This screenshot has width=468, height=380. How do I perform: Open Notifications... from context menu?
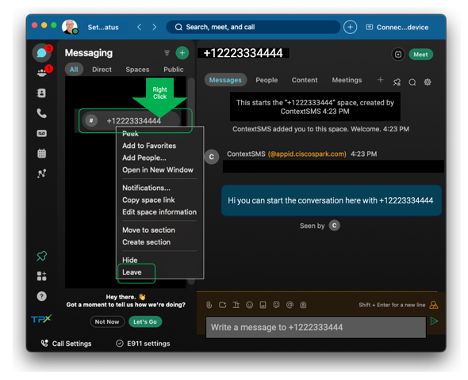[146, 188]
